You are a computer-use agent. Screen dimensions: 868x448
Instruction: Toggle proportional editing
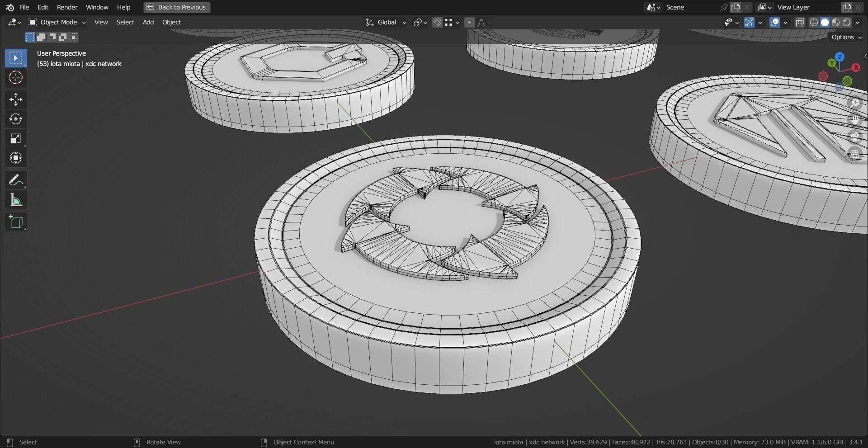pyautogui.click(x=469, y=22)
